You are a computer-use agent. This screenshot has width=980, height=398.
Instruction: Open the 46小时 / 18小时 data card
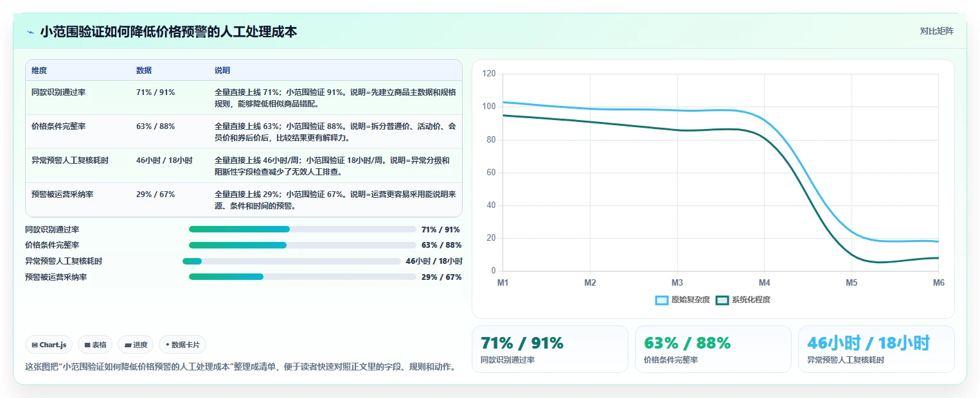point(876,349)
